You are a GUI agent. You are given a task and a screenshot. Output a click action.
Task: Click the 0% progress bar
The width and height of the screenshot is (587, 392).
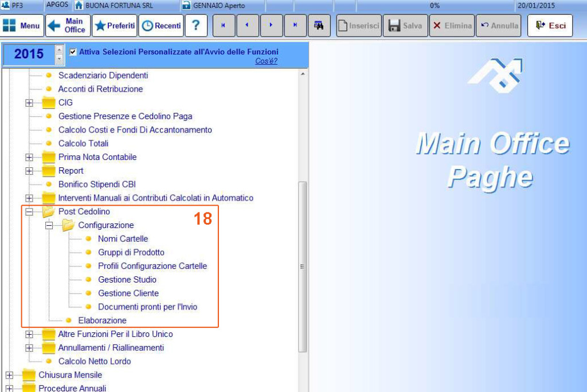pos(435,6)
